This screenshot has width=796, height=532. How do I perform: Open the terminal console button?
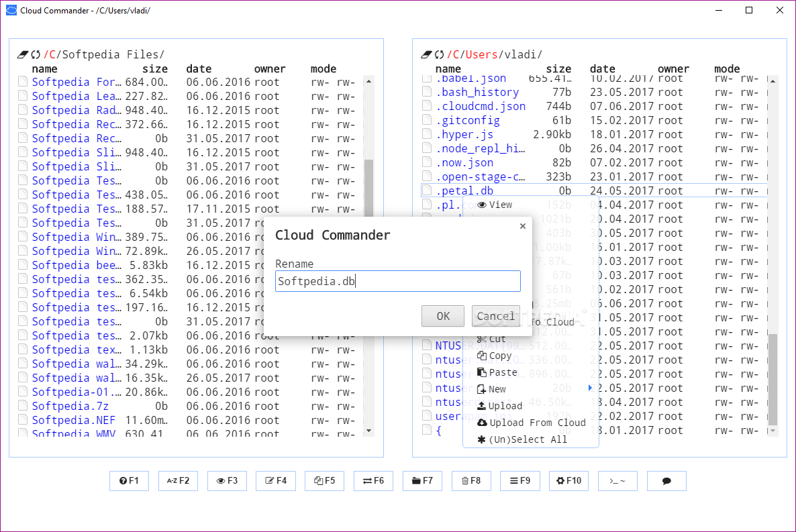click(617, 481)
